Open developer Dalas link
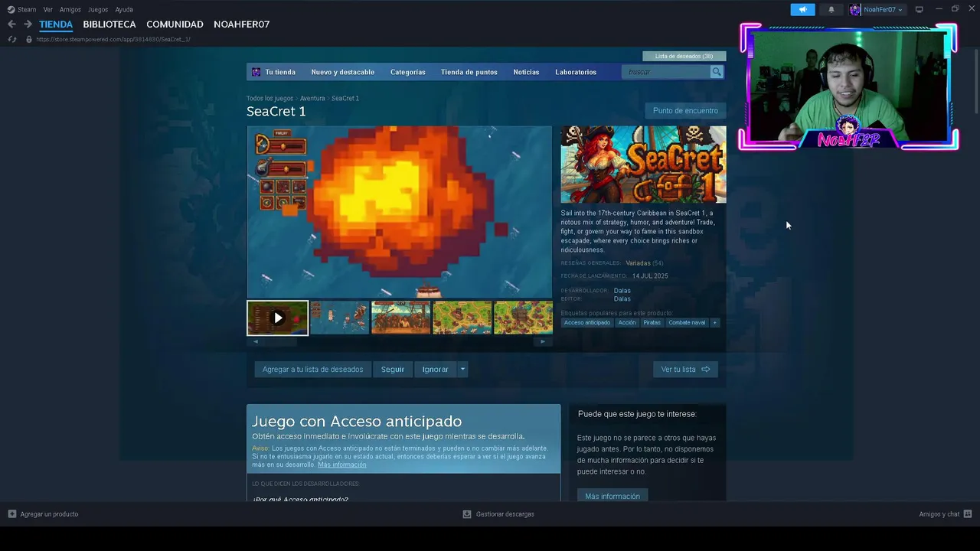The height and width of the screenshot is (551, 980). click(x=622, y=291)
